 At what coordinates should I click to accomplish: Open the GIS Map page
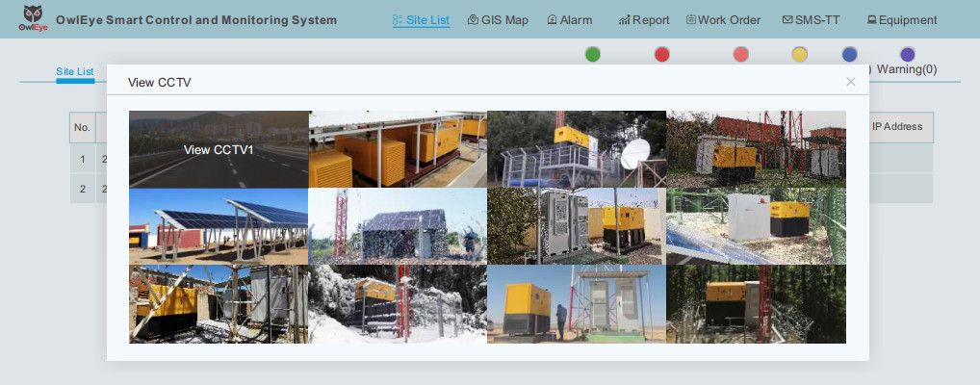(498, 20)
